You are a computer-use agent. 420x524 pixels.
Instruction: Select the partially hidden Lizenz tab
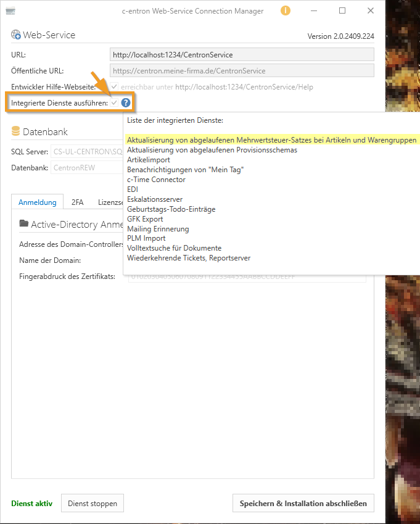tap(110, 202)
